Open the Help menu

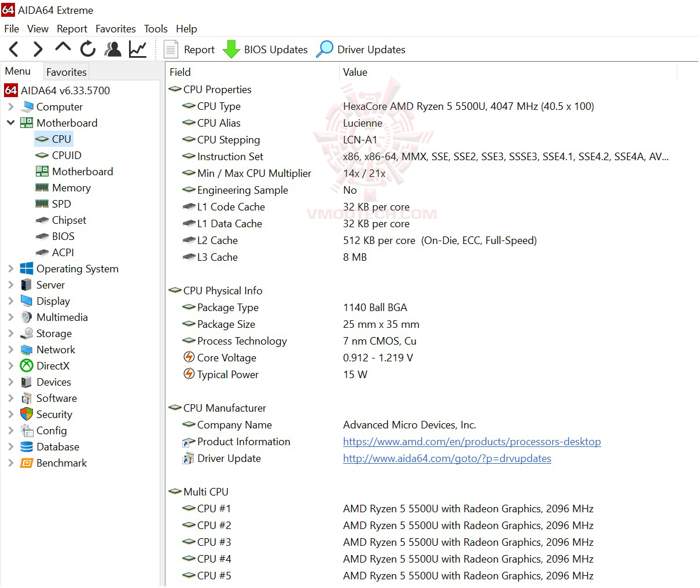[186, 28]
